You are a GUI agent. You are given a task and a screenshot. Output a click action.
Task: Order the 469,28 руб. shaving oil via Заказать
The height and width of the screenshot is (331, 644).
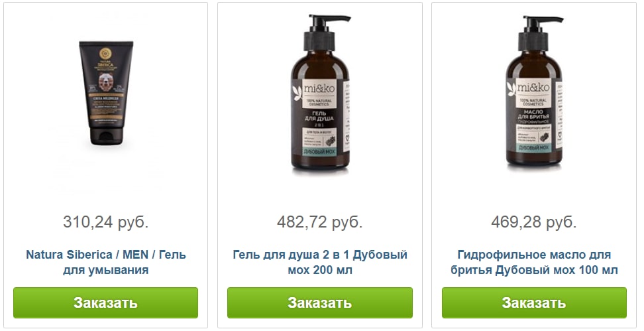pyautogui.click(x=534, y=302)
